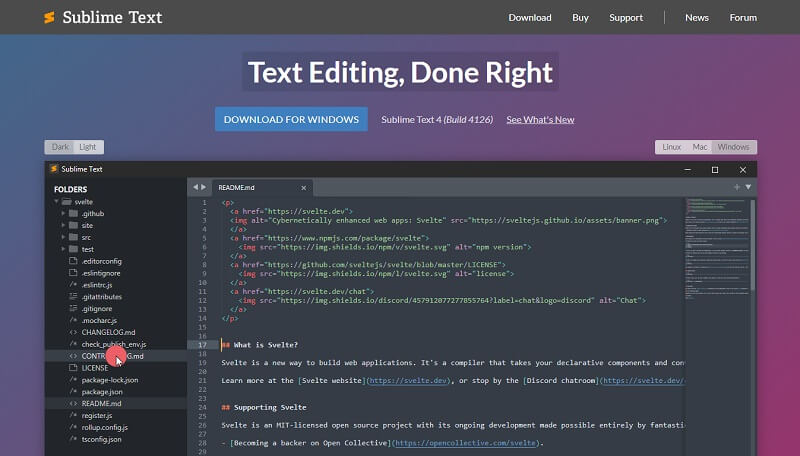Open register.js from the file tree
800x456 pixels.
[x=96, y=416]
